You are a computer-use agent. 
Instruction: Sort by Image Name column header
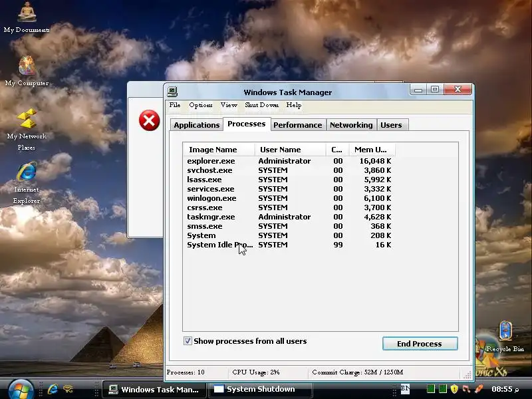(219, 150)
